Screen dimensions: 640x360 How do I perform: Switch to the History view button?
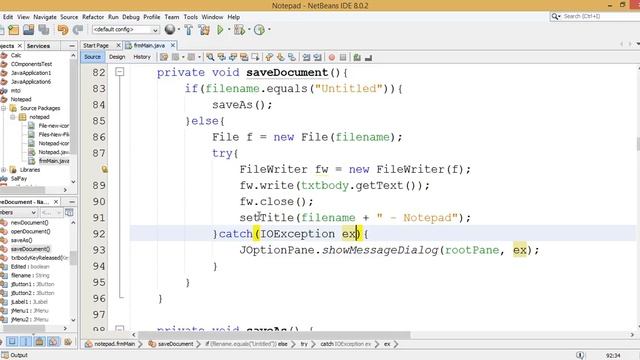point(142,57)
